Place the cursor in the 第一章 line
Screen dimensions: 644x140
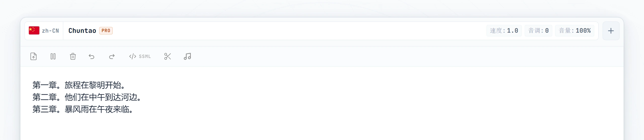tap(79, 85)
